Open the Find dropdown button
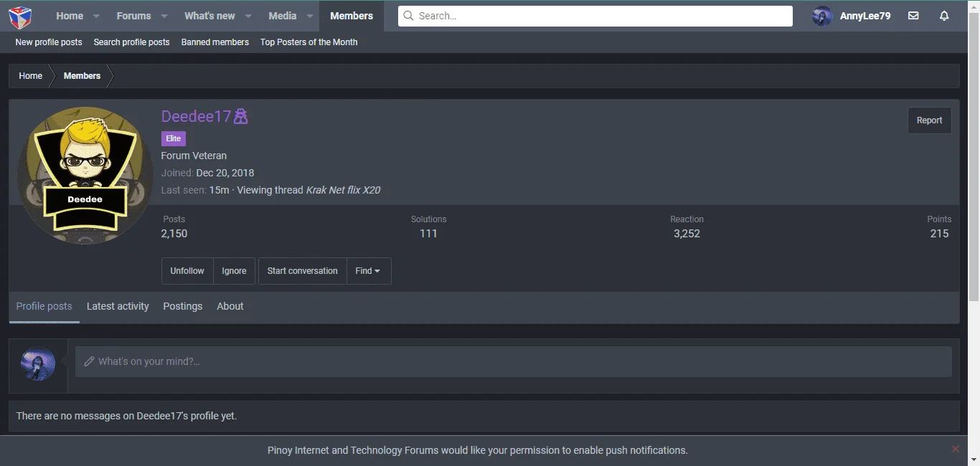 (368, 271)
